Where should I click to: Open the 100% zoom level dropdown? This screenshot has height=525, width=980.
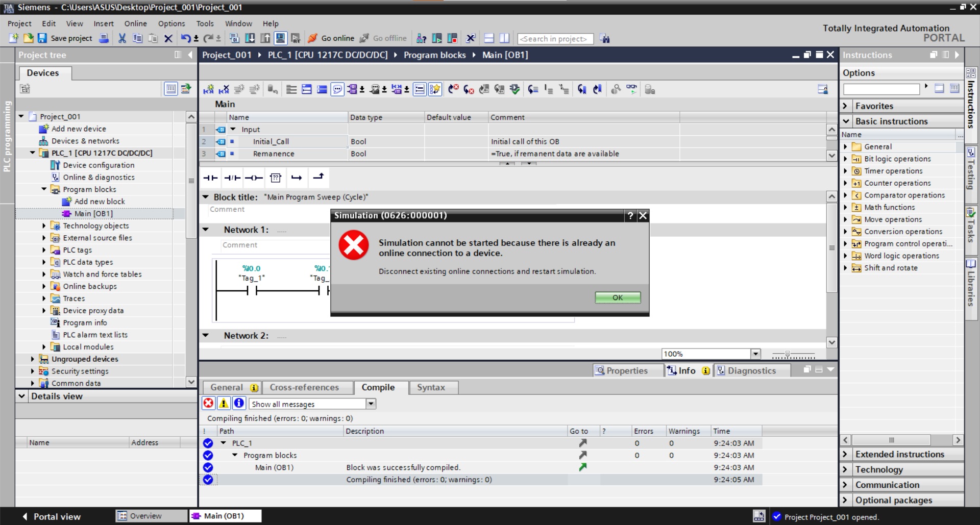[x=755, y=354]
